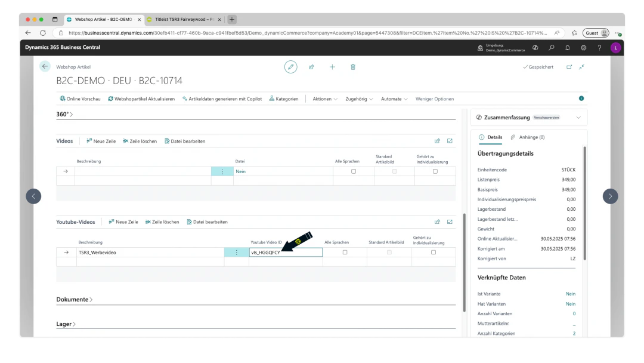This screenshot has width=644, height=363.
Task: Click Neue Zeile in Youtube-Videos section
Action: point(123,222)
